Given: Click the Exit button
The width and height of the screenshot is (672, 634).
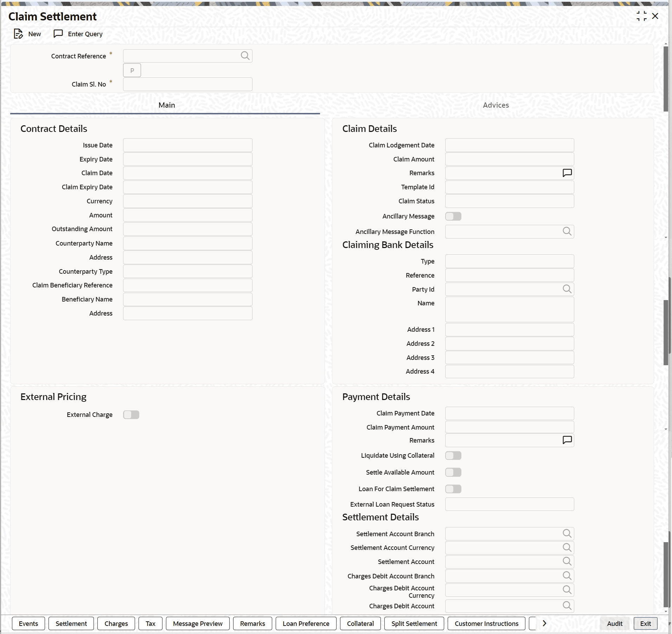Looking at the screenshot, I should (x=645, y=623).
